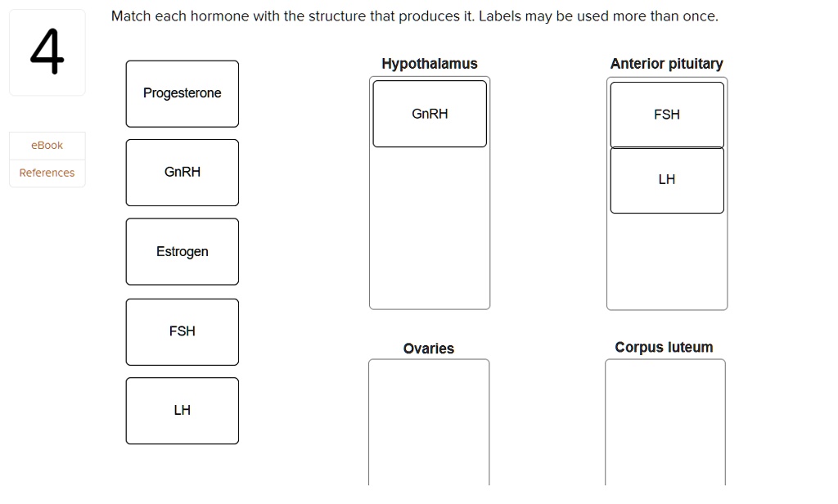
Task: Click the FSH answer inside Anterior pituitary box
Action: [x=666, y=115]
